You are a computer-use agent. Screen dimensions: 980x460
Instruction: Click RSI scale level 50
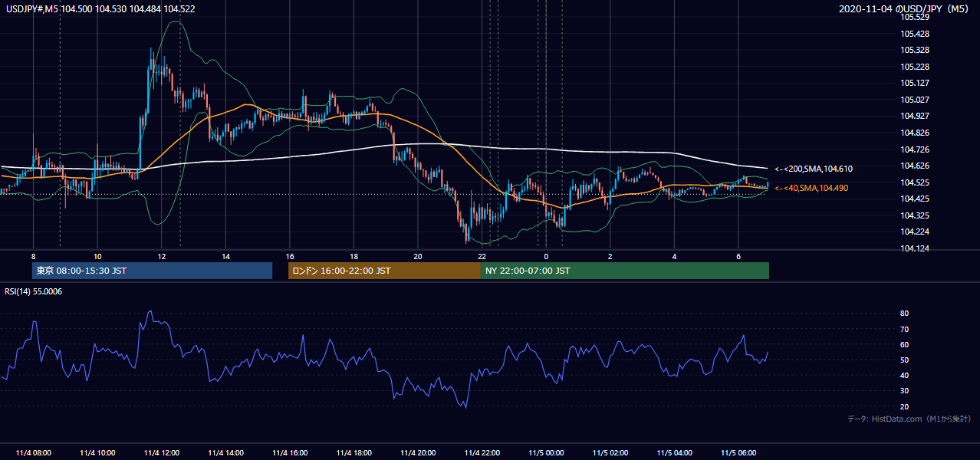click(x=905, y=360)
